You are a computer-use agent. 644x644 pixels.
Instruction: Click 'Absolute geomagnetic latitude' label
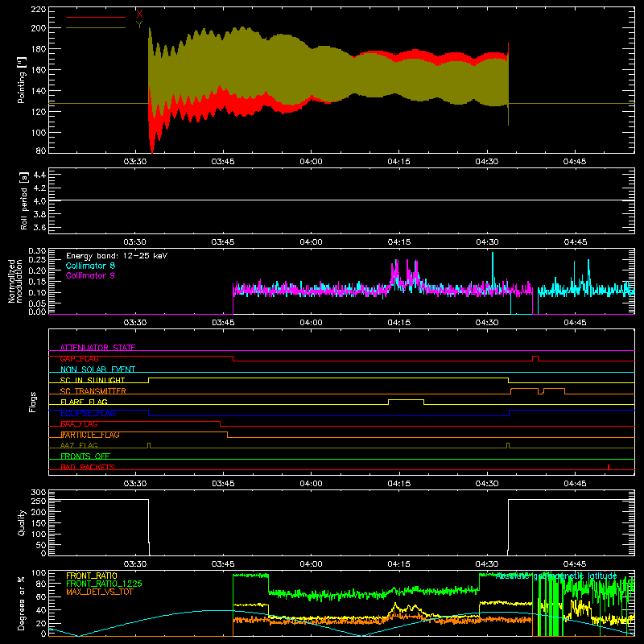(x=556, y=576)
